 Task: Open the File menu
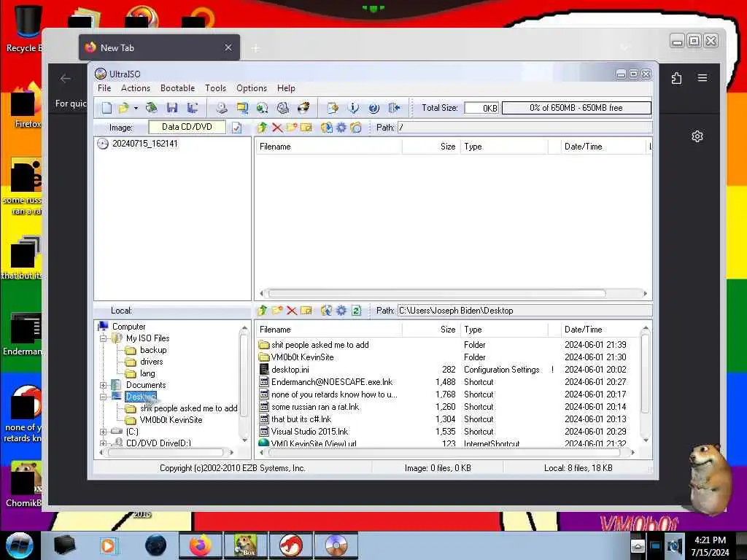104,88
